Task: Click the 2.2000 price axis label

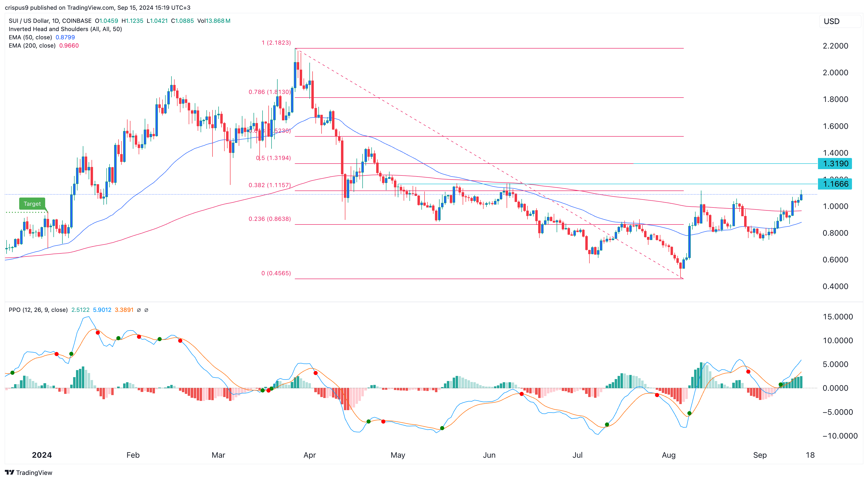Action: (x=835, y=46)
